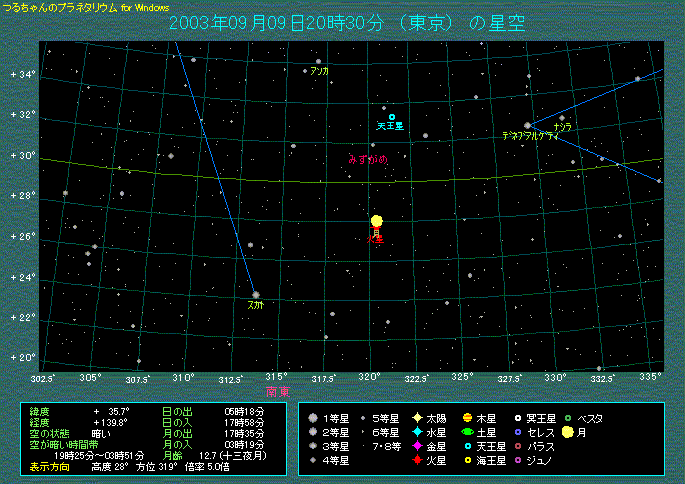This screenshot has width=685, height=484.
Task: Click the 南東 direction label below the map
Action: tap(278, 391)
